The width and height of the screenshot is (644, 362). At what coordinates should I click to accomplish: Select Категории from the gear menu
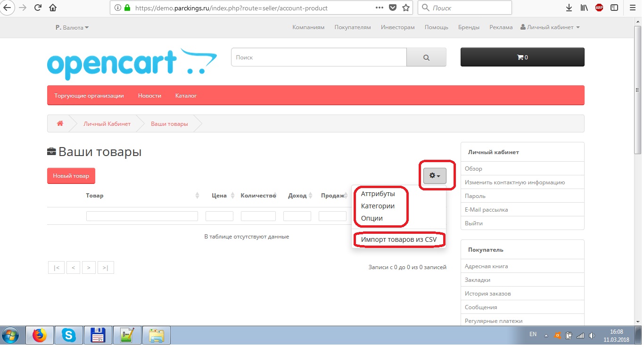click(x=378, y=206)
